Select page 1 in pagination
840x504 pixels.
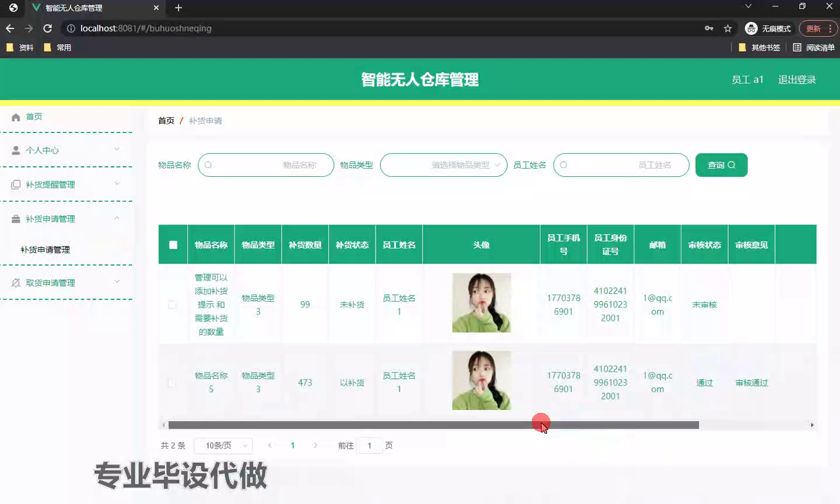pyautogui.click(x=293, y=446)
